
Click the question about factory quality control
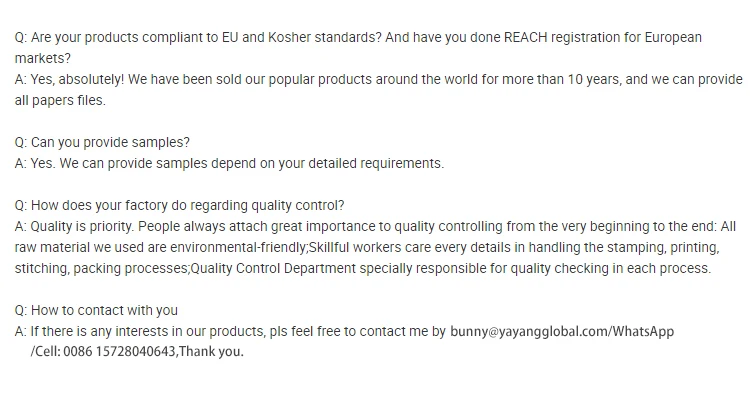tap(180, 205)
